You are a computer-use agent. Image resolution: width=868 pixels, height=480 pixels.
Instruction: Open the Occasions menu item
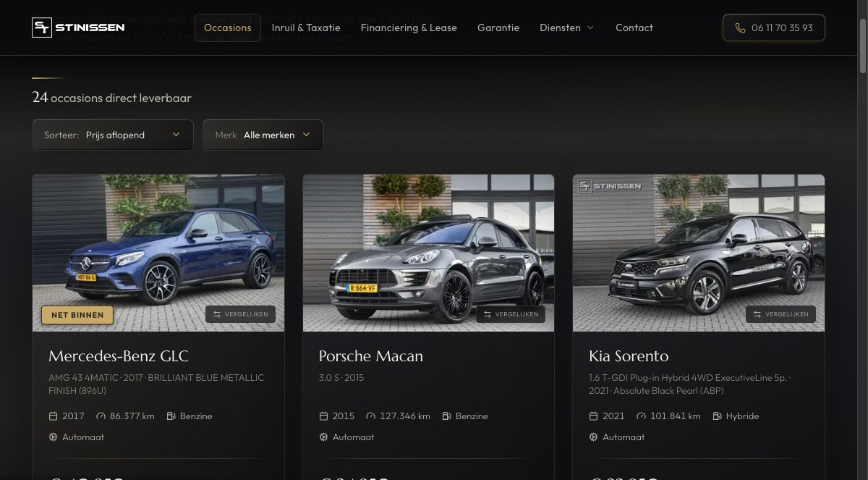point(228,28)
